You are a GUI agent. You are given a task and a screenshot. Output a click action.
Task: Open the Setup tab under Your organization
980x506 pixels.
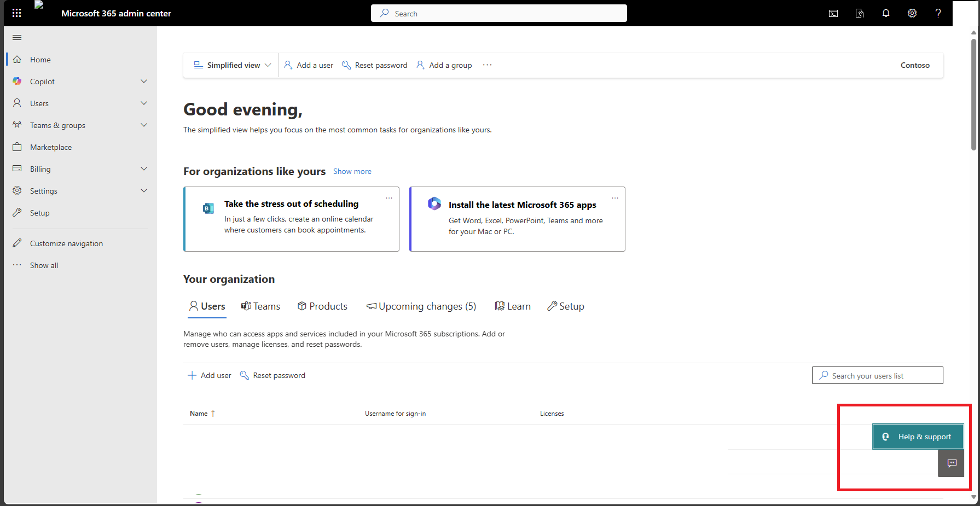(x=566, y=306)
